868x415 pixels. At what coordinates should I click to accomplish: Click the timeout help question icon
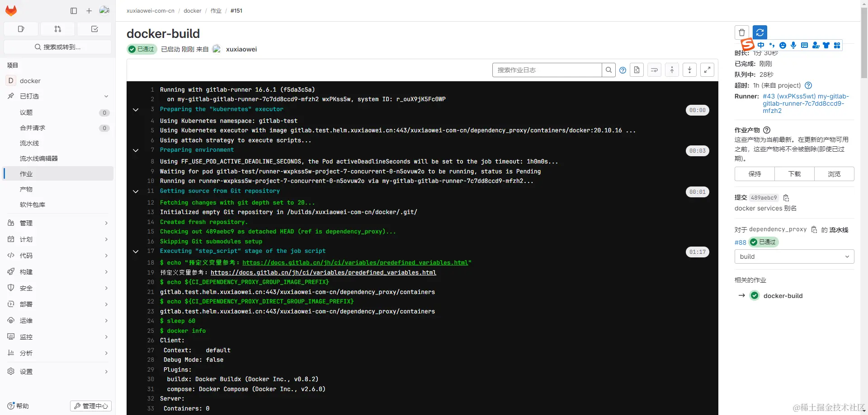(808, 85)
